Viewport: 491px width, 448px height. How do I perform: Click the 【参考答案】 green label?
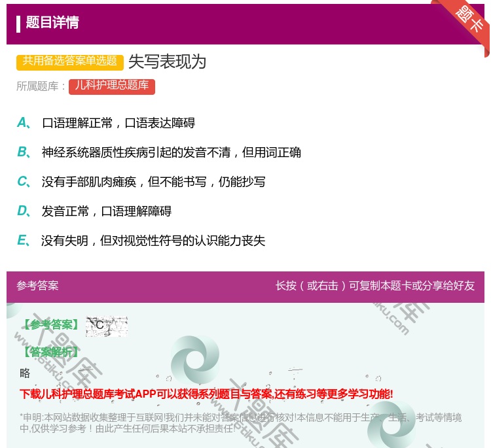(x=51, y=325)
